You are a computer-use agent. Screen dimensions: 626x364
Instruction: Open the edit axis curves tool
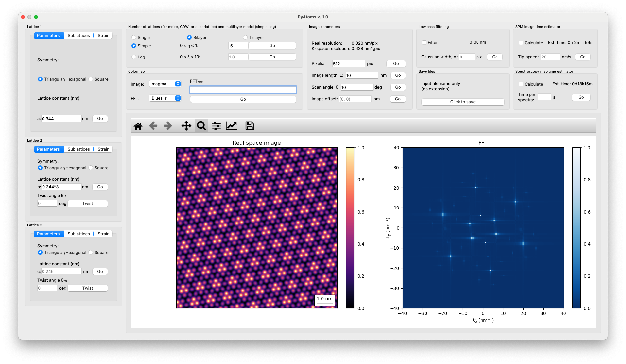232,126
